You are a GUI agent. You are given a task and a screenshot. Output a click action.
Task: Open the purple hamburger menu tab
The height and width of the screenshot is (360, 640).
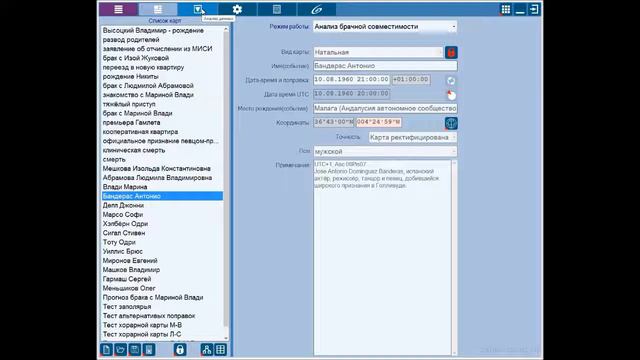[x=118, y=9]
